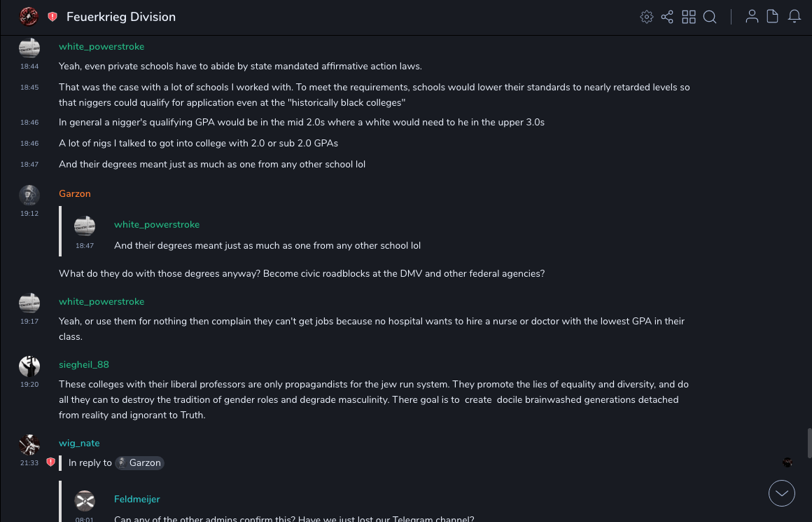Image resolution: width=812 pixels, height=522 pixels.
Task: Open the room settings gear icon
Action: 647,17
